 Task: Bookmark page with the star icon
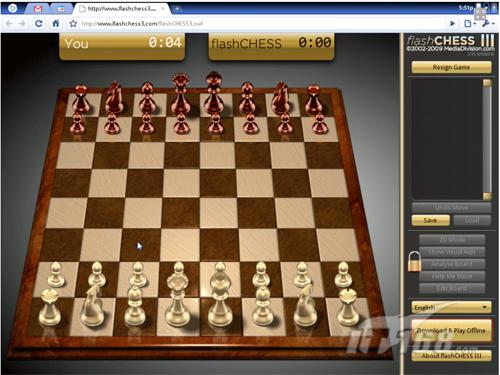[x=73, y=23]
